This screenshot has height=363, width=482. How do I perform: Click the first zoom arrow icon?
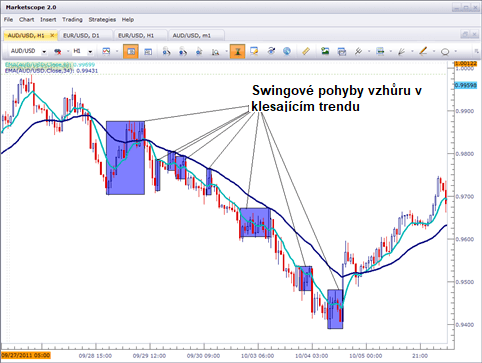click(166, 51)
